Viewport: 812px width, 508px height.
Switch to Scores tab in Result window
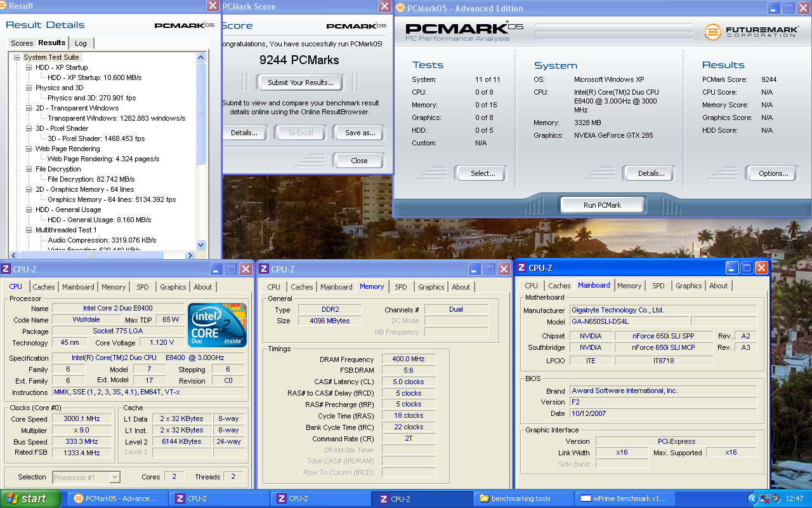click(x=22, y=43)
